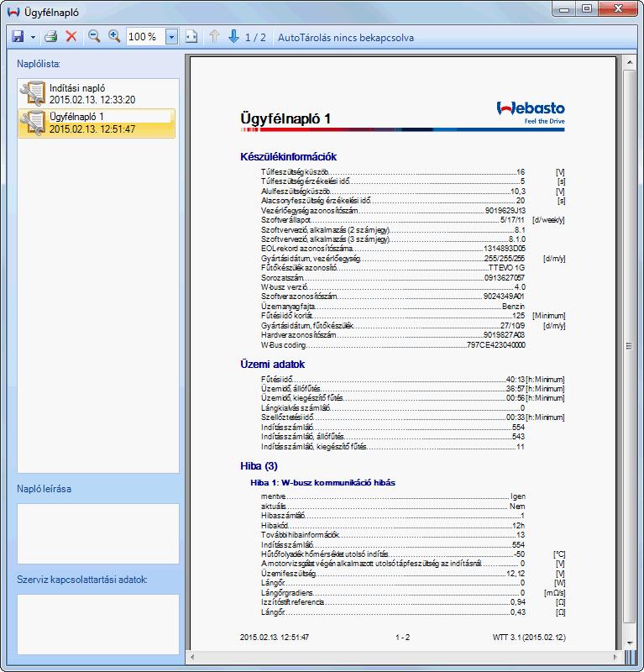Click the fit-page-width icon
644x672 pixels.
coord(191,37)
